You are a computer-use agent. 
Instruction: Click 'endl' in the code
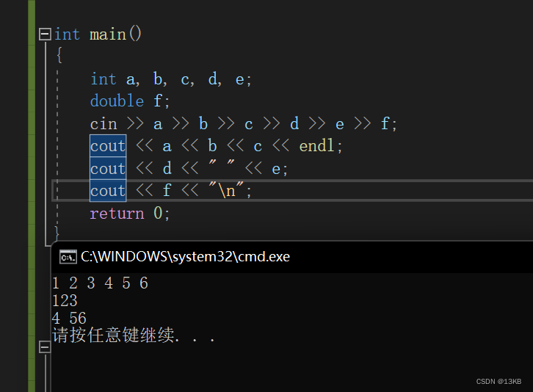point(317,146)
